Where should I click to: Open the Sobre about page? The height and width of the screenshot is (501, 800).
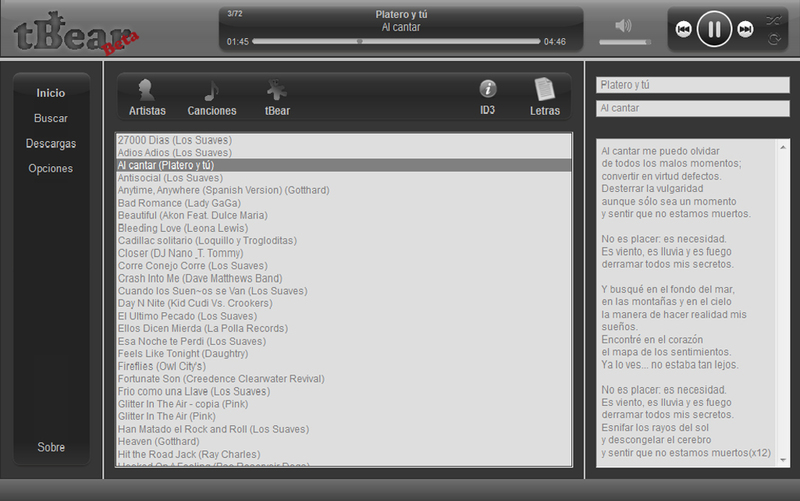point(51,447)
